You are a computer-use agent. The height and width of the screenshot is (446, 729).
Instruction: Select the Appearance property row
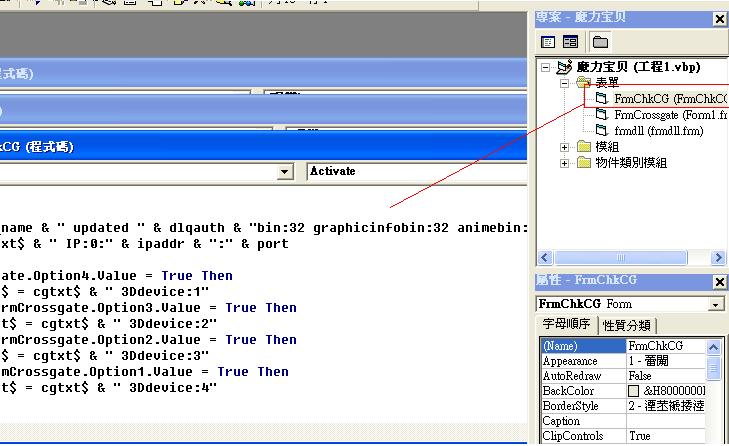[x=623, y=361]
